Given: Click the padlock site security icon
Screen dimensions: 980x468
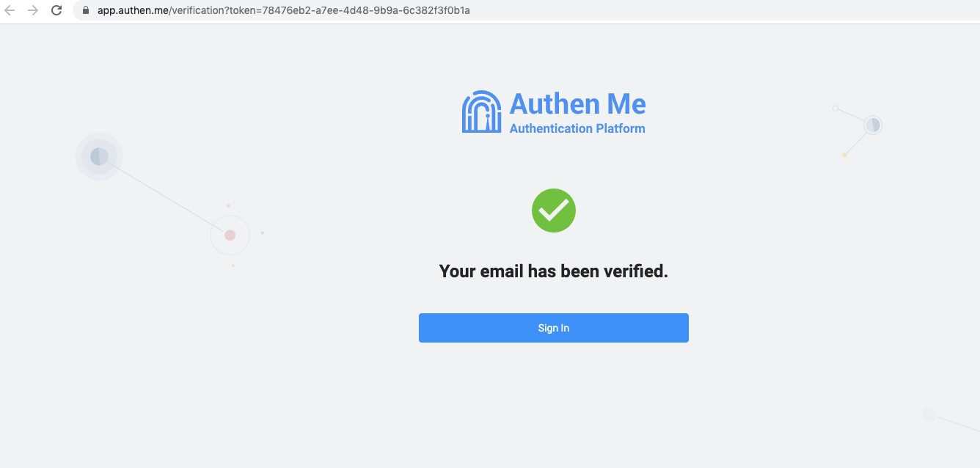Looking at the screenshot, I should point(86,11).
